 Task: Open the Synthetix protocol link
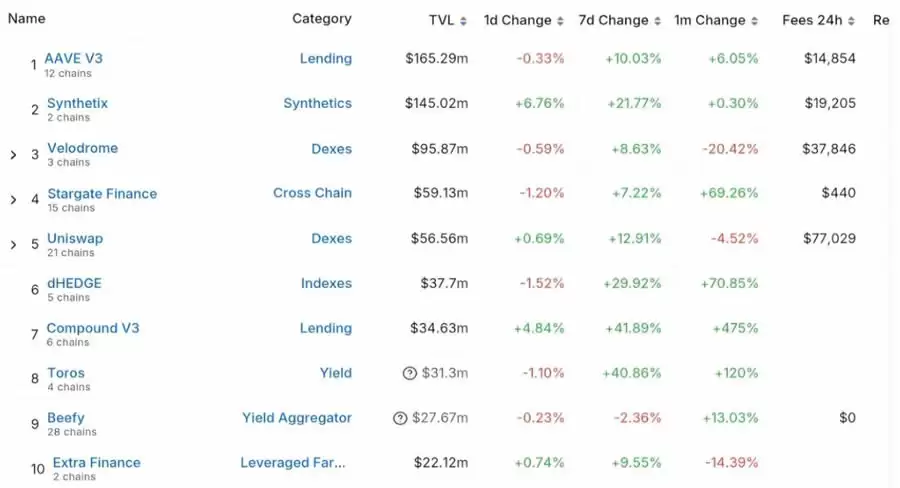[x=77, y=103]
